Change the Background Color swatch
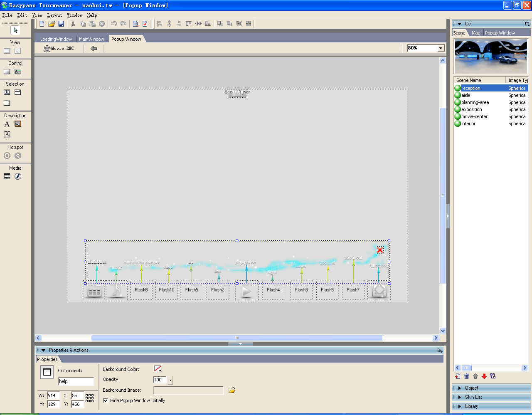 158,368
